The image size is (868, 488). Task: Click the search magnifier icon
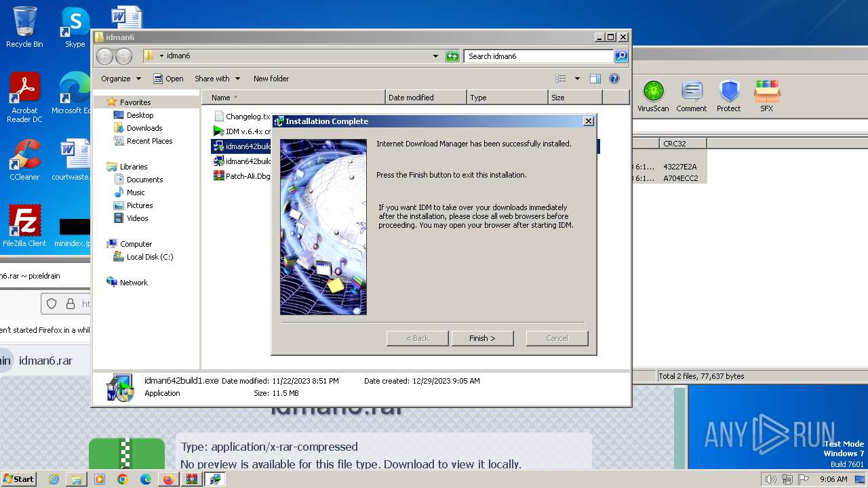[620, 56]
